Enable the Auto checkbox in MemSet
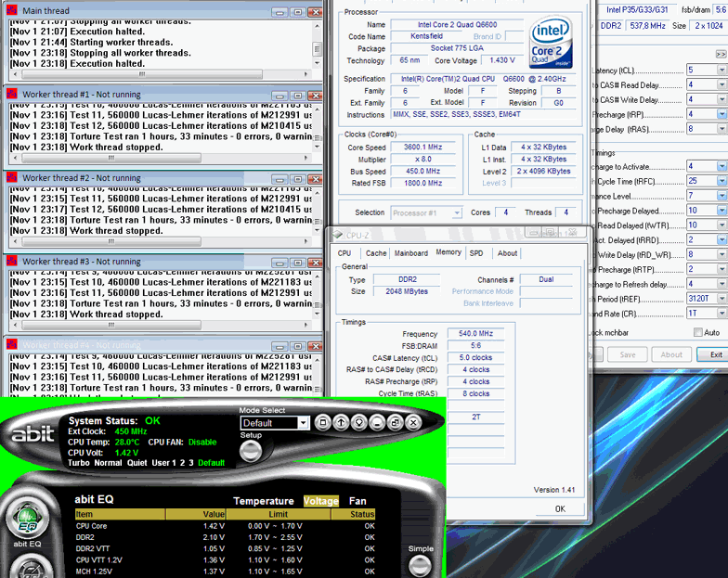The height and width of the screenshot is (578, 728). tap(697, 332)
